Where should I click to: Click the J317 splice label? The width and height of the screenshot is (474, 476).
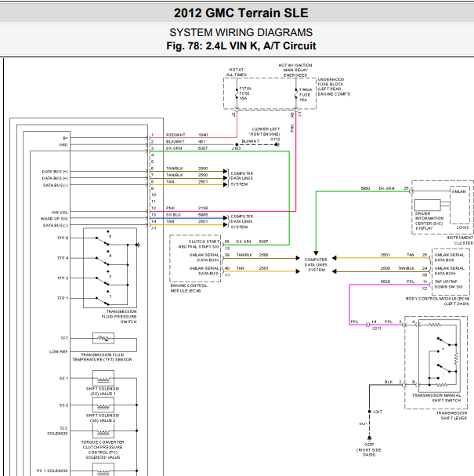click(x=378, y=412)
